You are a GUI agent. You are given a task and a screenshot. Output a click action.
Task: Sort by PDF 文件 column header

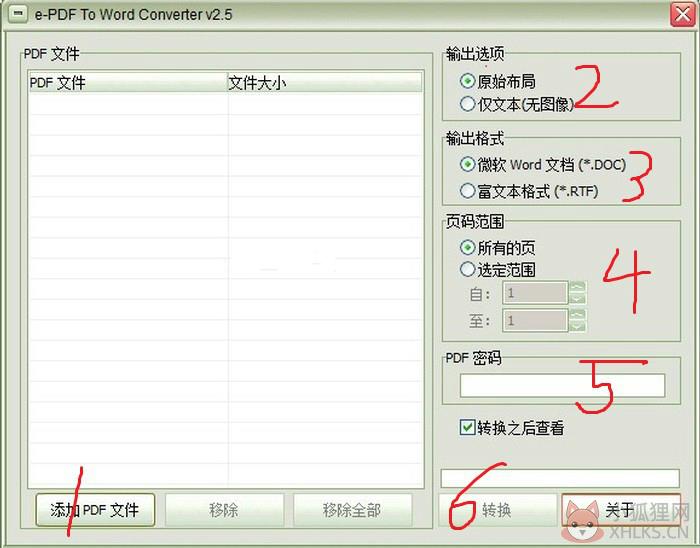(128, 83)
